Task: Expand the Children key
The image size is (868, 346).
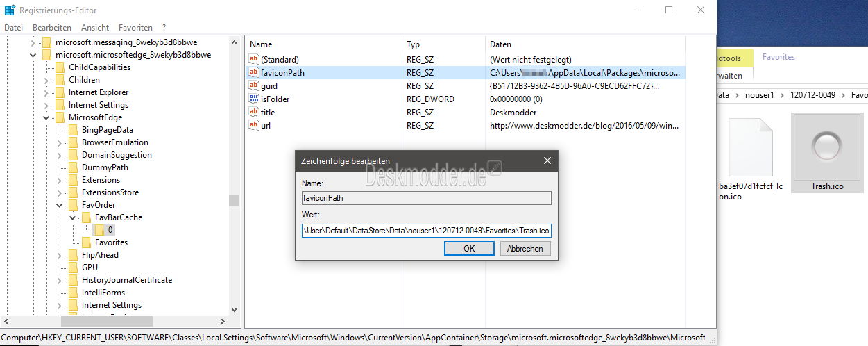Action: coord(46,80)
